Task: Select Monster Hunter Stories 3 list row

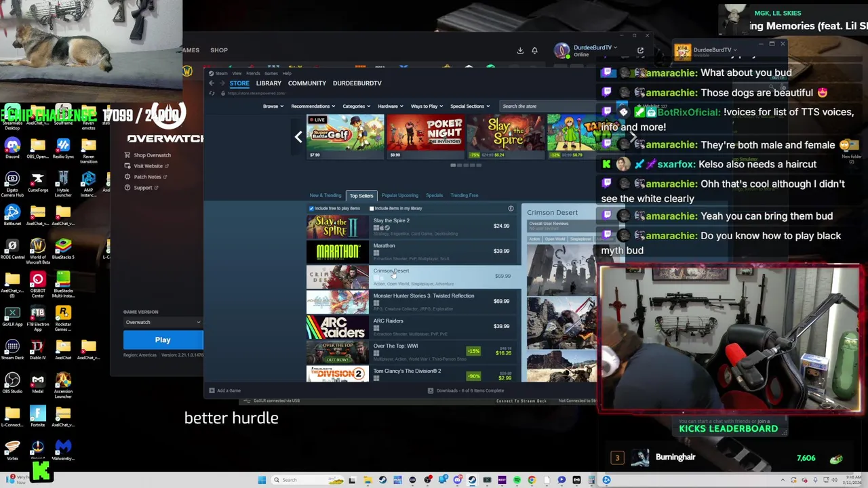Action: pos(414,302)
